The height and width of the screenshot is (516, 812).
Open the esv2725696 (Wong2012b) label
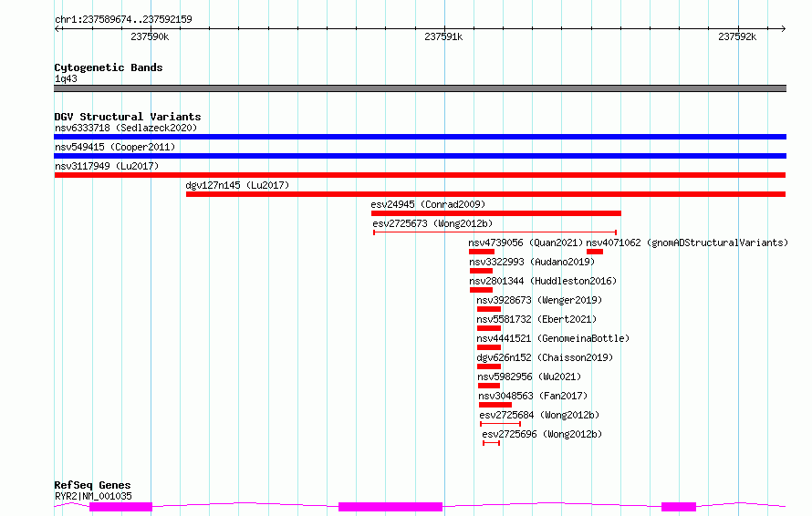tap(542, 434)
